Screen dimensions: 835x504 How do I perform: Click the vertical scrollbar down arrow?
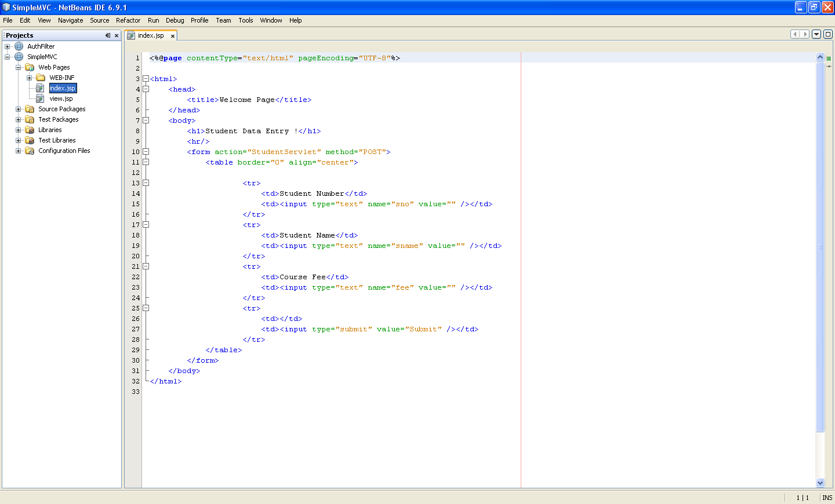(x=821, y=483)
